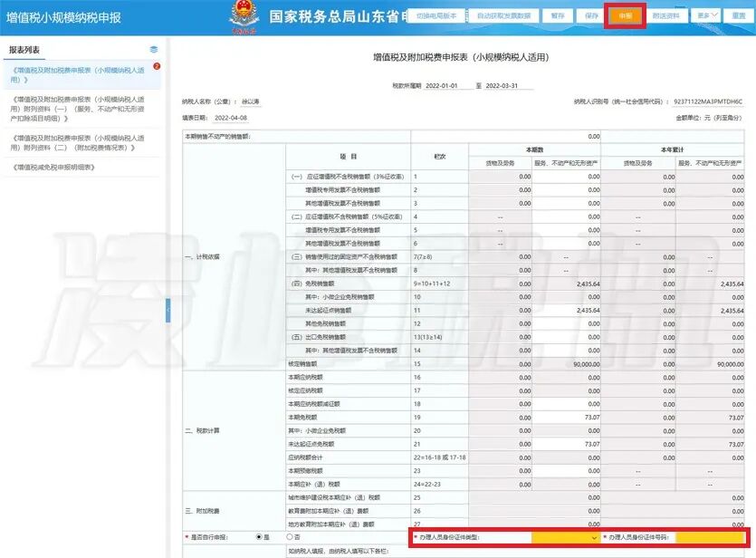
Task: Click the 金额单位:元(列至角分) label
Action: click(x=709, y=118)
